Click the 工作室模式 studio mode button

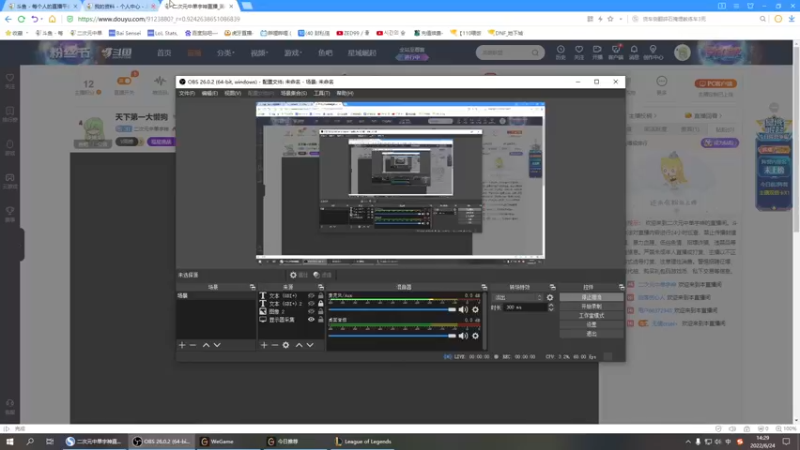point(591,316)
